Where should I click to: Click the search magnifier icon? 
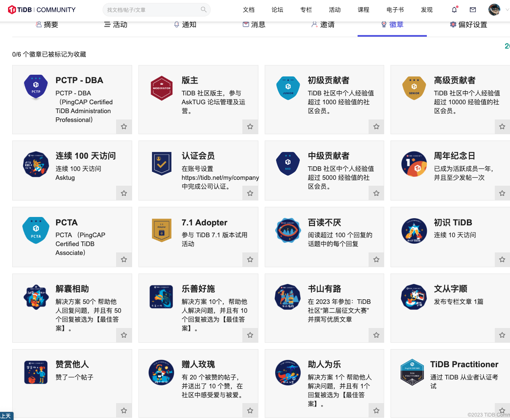[x=203, y=10]
